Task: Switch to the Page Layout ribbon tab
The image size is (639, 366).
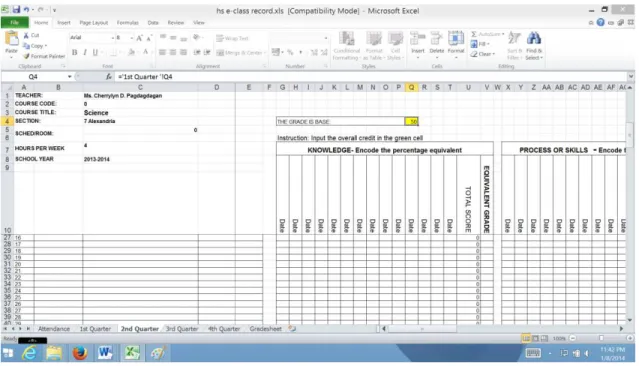Action: [94, 23]
